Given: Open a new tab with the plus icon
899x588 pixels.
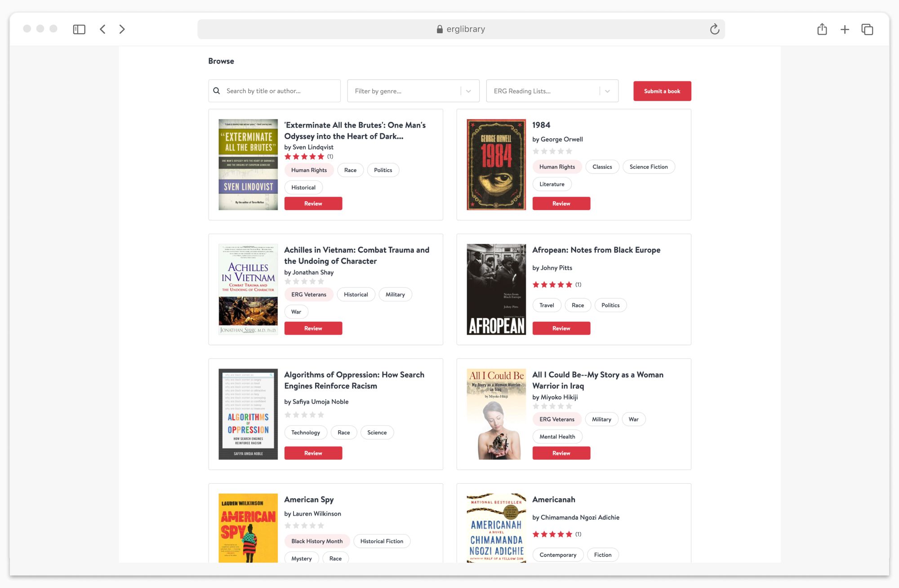Looking at the screenshot, I should (x=845, y=29).
